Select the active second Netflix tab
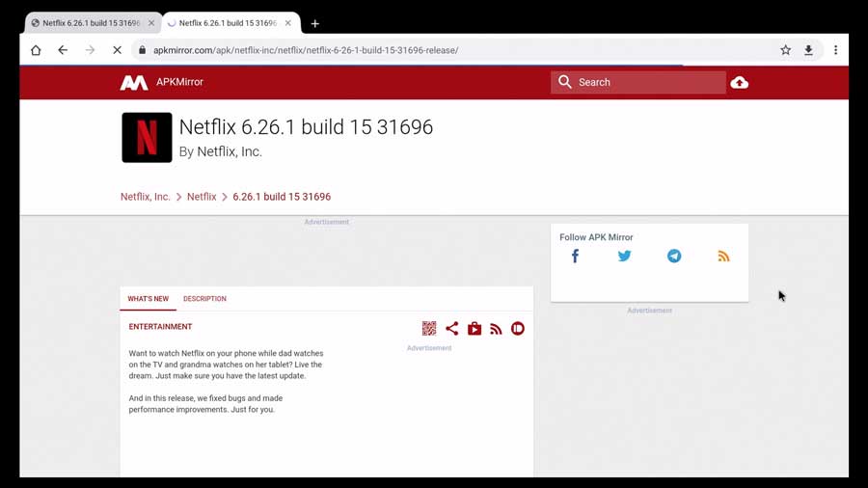Screen dimensions: 868x488 [x=228, y=23]
